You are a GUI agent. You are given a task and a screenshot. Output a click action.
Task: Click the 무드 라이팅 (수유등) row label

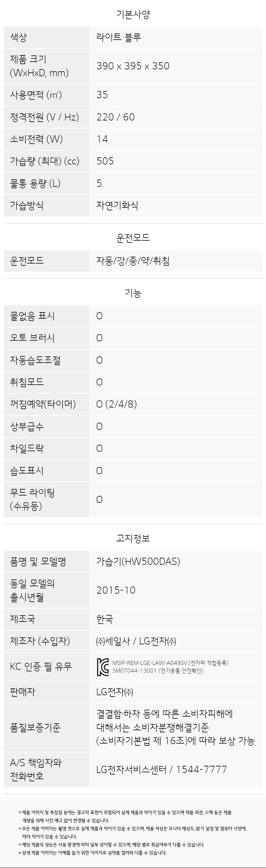33,499
